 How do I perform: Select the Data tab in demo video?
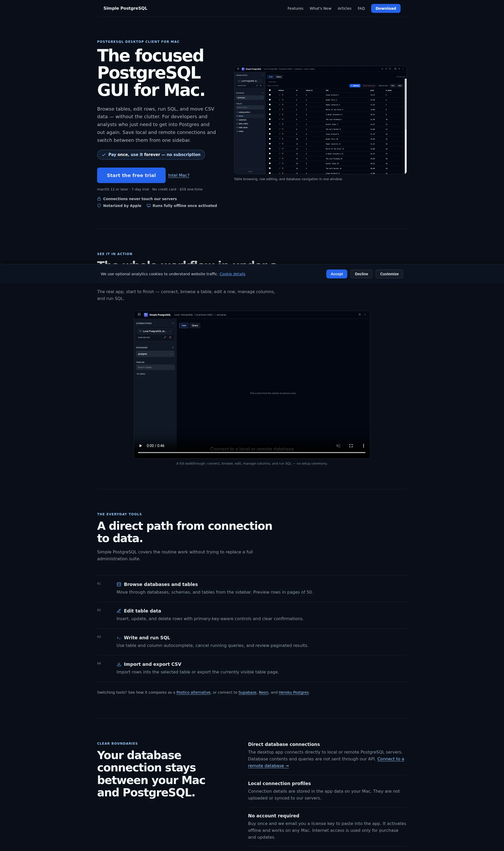[184, 325]
